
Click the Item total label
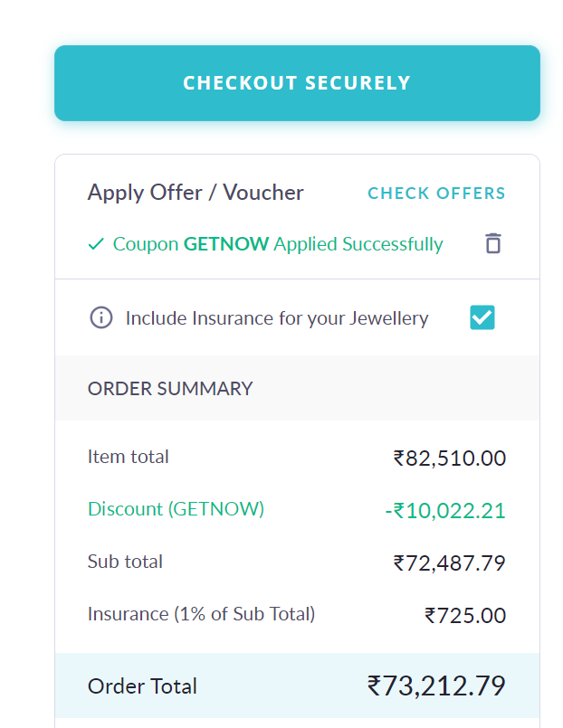[x=128, y=457]
